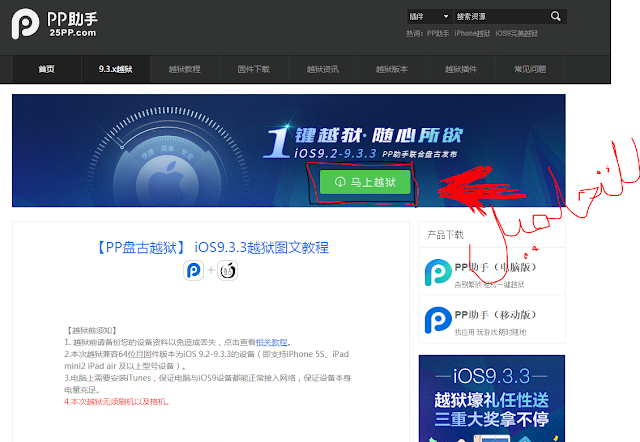
Task: Click the Apple logo gauge in banner
Action: click(x=167, y=157)
